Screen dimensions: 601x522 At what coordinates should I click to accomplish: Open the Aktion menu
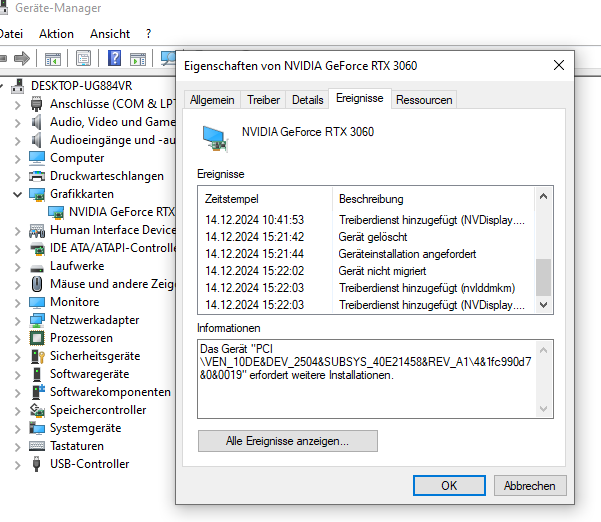pos(56,34)
